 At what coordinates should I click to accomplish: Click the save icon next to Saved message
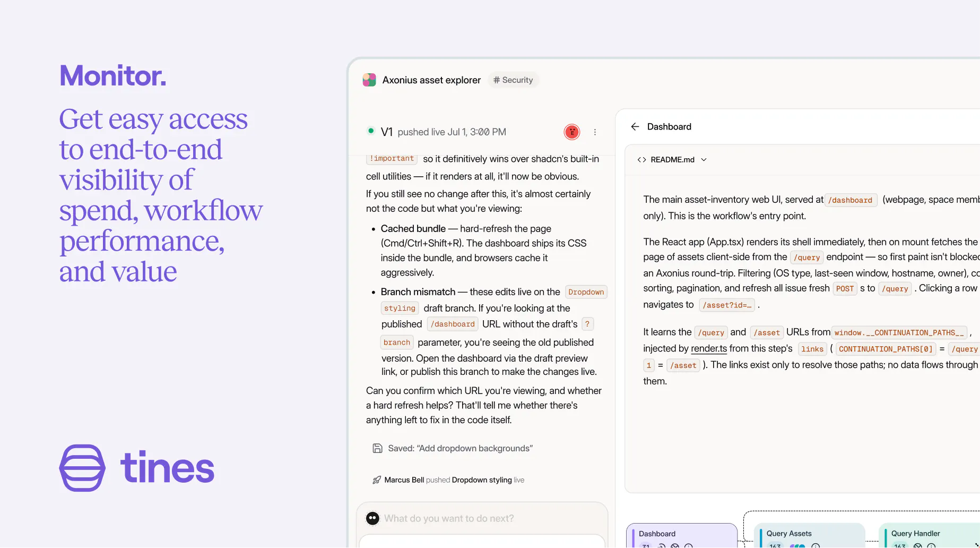point(377,449)
